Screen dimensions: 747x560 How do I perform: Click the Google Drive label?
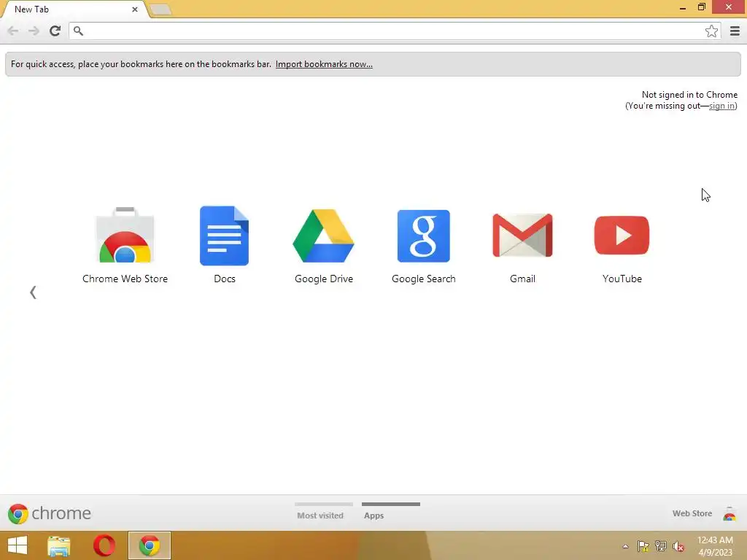coord(323,279)
